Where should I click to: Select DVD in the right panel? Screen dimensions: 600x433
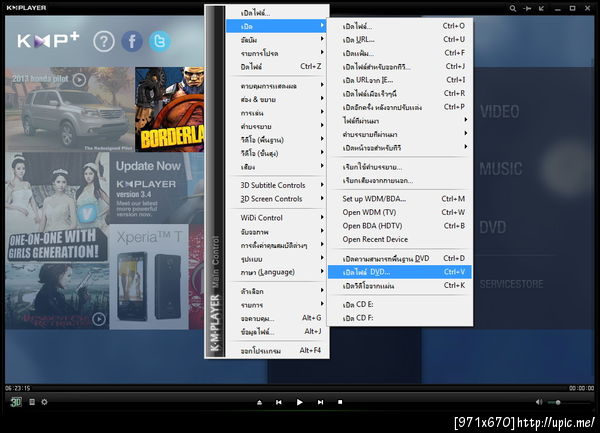[x=492, y=227]
